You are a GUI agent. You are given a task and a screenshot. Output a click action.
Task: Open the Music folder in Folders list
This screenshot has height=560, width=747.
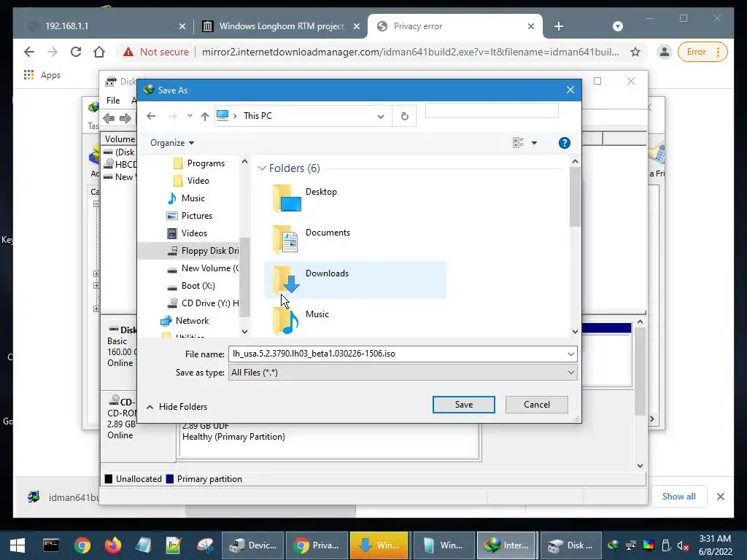[x=355, y=321]
